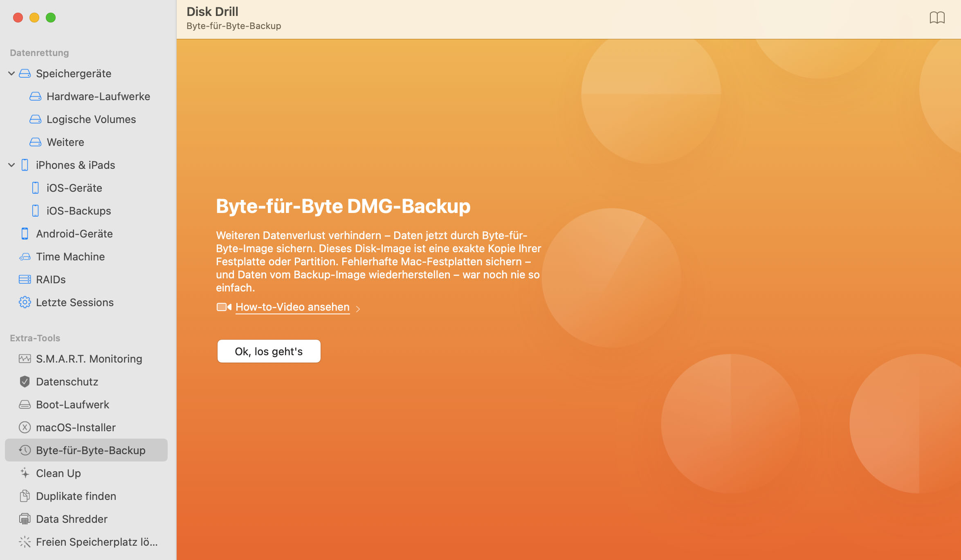Select iOS-Backups in sidebar

pyautogui.click(x=79, y=210)
